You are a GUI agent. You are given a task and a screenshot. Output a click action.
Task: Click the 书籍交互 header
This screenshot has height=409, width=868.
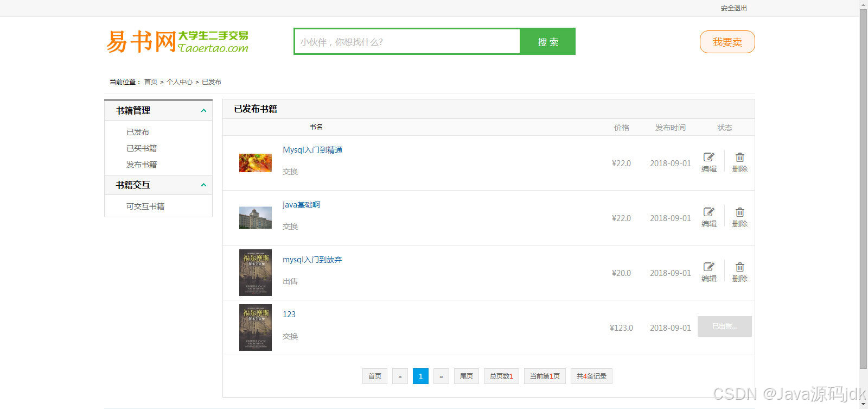158,185
